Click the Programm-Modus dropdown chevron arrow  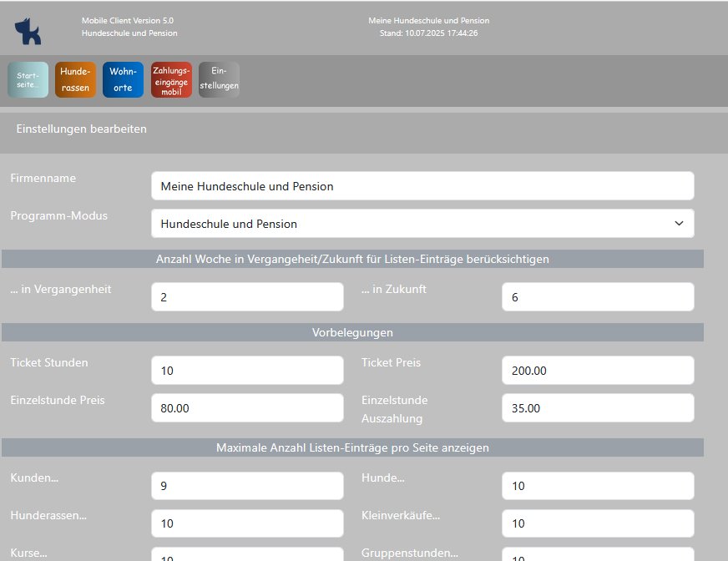(x=677, y=224)
